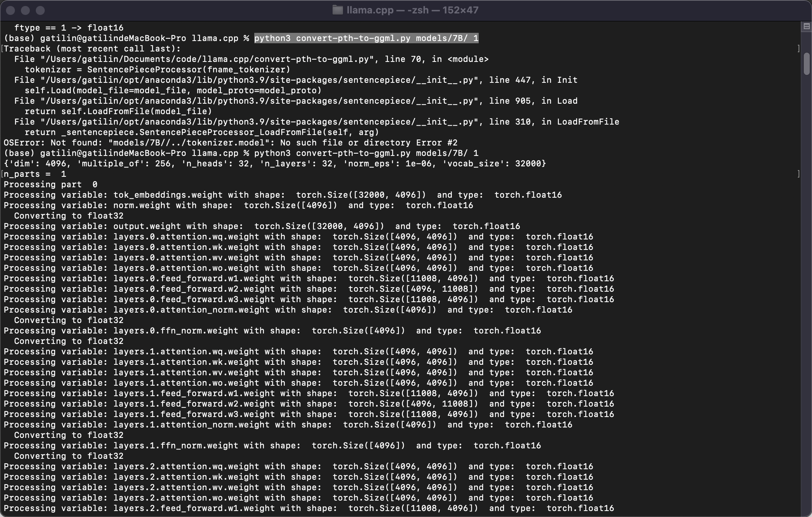
Task: Click the convert-pth-to-ggml.py line 70 file path
Action: 207,59
